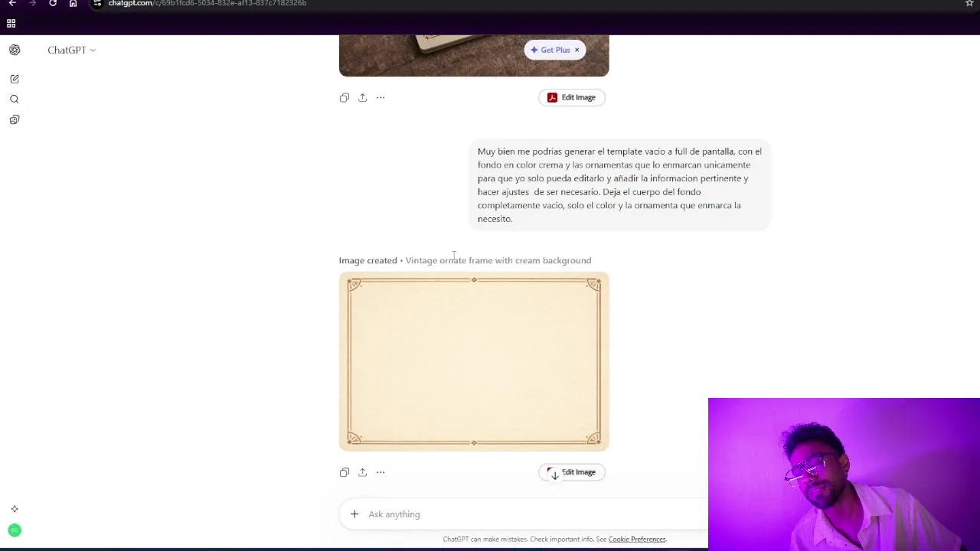
Task: Share the cream frame image response
Action: (x=363, y=472)
